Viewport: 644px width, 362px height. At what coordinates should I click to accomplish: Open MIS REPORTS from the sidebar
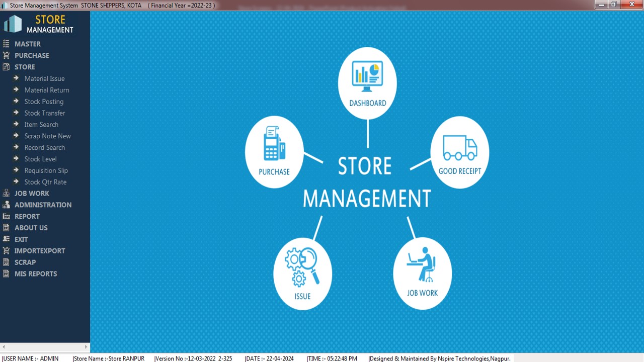(36, 274)
